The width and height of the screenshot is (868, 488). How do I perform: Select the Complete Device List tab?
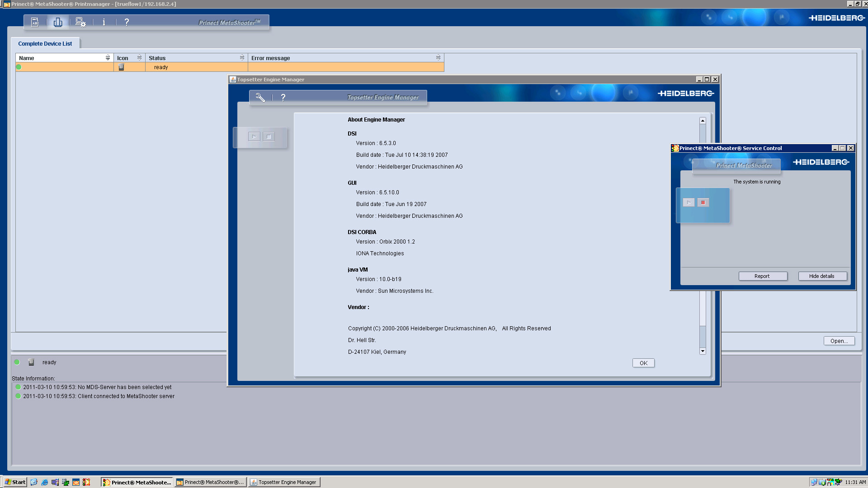coord(45,43)
